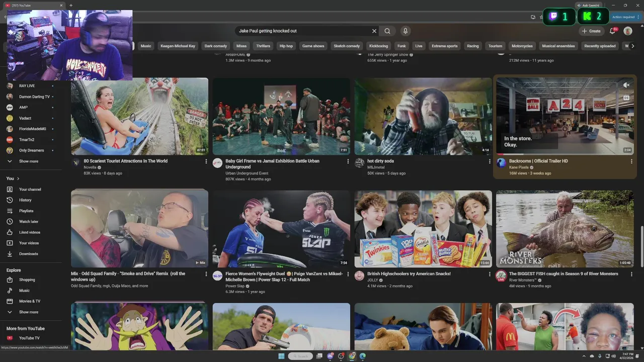Select the Musical ensembles filter chip
Image resolution: width=644 pixels, height=362 pixels.
tap(558, 46)
